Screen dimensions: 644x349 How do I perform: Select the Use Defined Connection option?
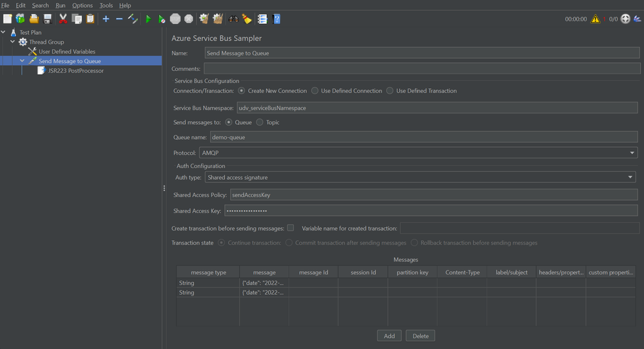[x=315, y=91]
